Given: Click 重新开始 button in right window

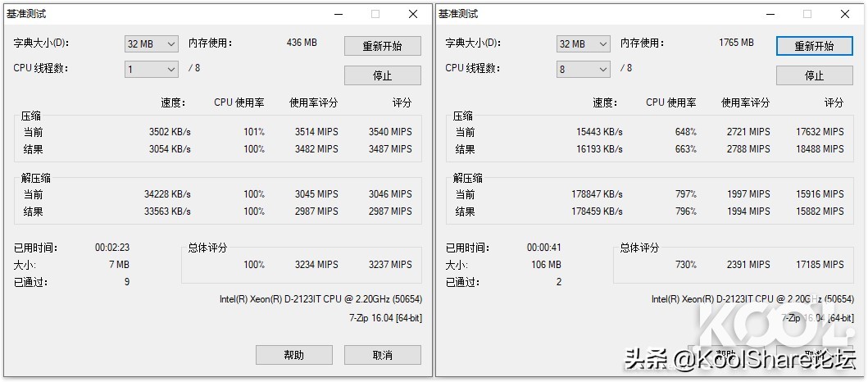Looking at the screenshot, I should 814,46.
